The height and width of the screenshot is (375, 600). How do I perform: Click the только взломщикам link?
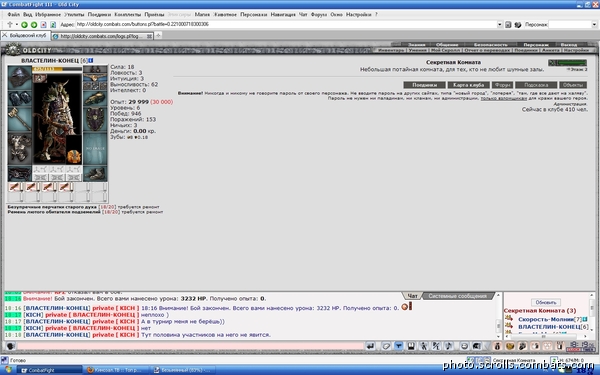[504, 98]
